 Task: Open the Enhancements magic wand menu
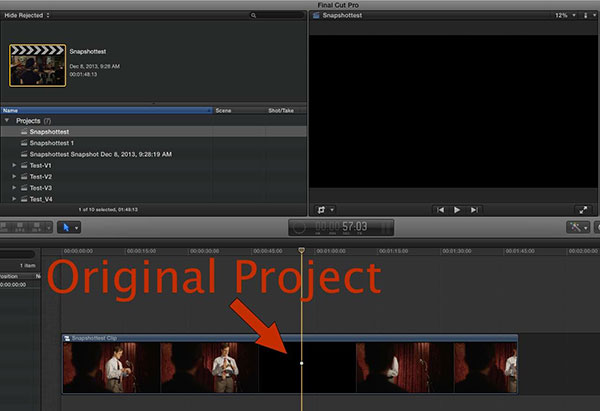point(578,227)
